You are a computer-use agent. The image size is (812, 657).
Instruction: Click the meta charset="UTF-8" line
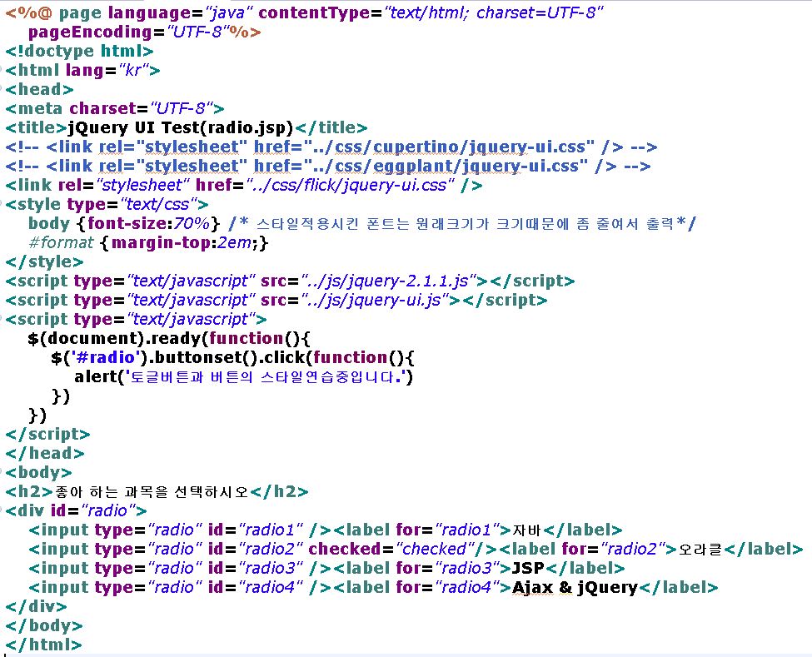click(115, 108)
